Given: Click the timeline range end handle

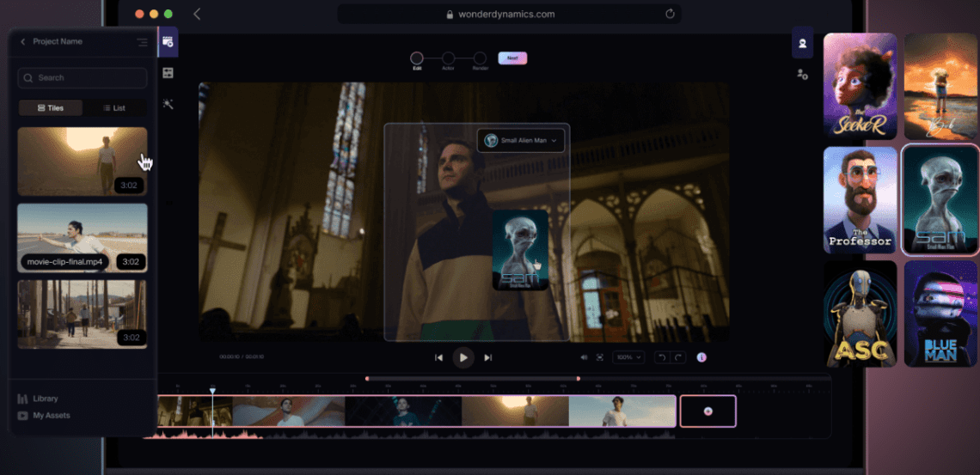Looking at the screenshot, I should coord(579,378).
